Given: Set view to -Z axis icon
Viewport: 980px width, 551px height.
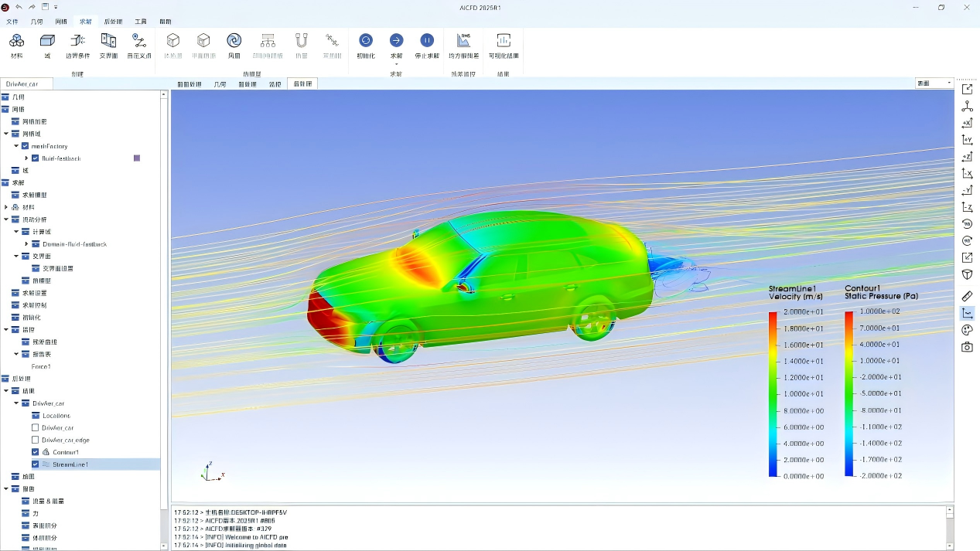Looking at the screenshot, I should 967,207.
